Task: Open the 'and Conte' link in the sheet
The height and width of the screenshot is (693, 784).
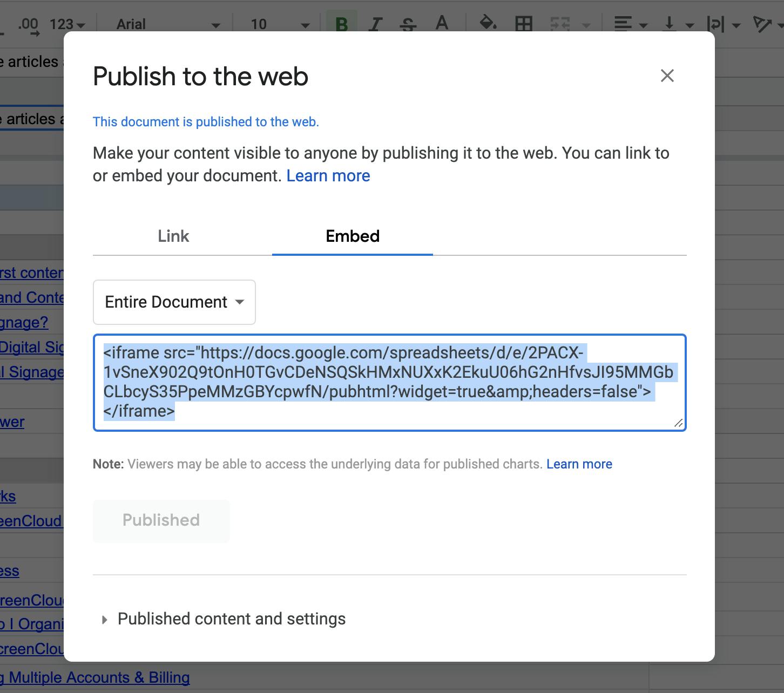Action: click(32, 297)
